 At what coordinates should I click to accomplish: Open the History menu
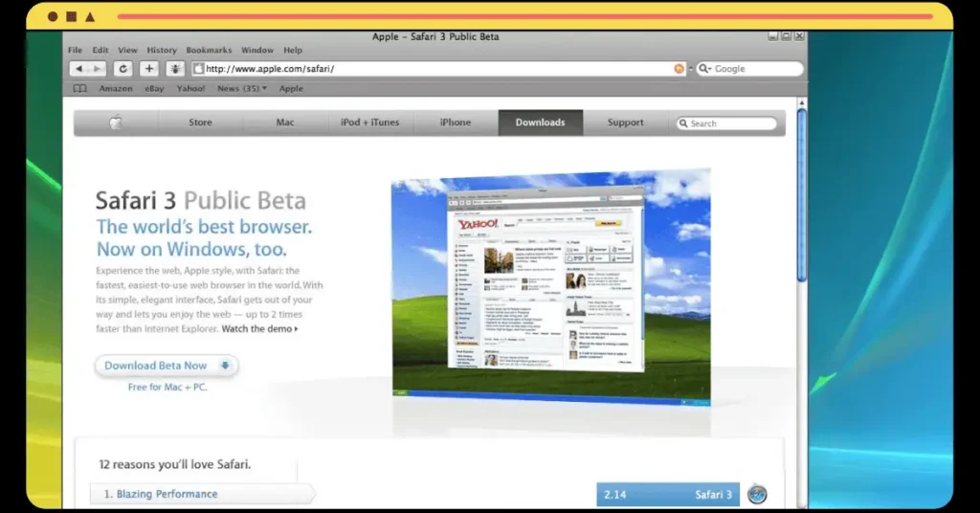click(x=162, y=50)
